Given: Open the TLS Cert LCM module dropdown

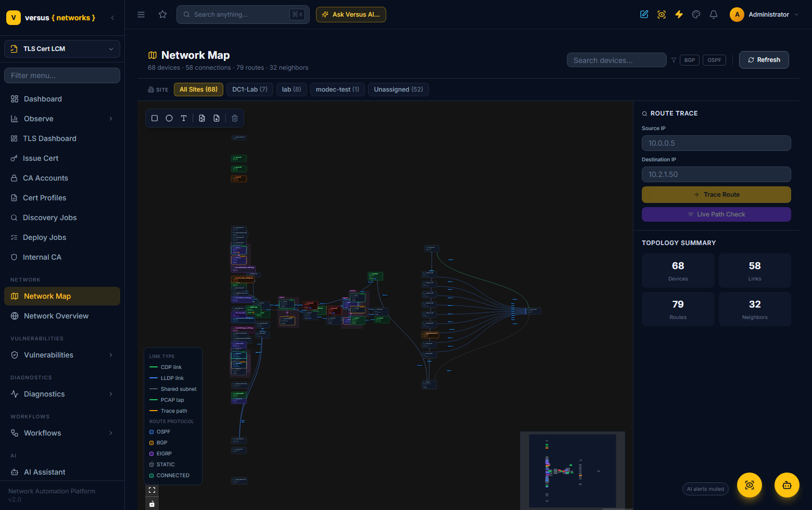Looking at the screenshot, I should click(62, 49).
